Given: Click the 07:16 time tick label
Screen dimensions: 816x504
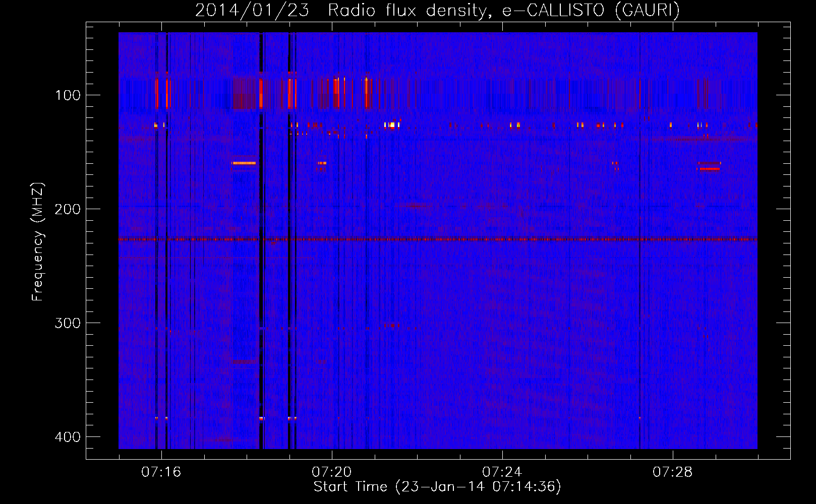Looking at the screenshot, I should pyautogui.click(x=161, y=472).
